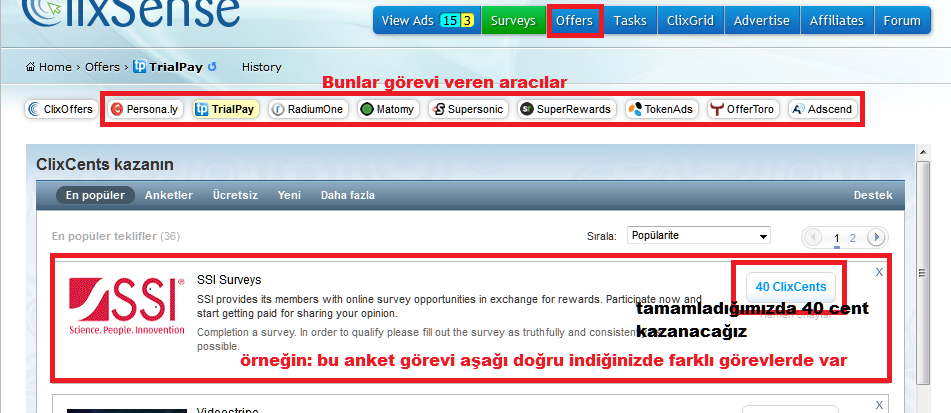Select the Matomy provider

point(388,109)
